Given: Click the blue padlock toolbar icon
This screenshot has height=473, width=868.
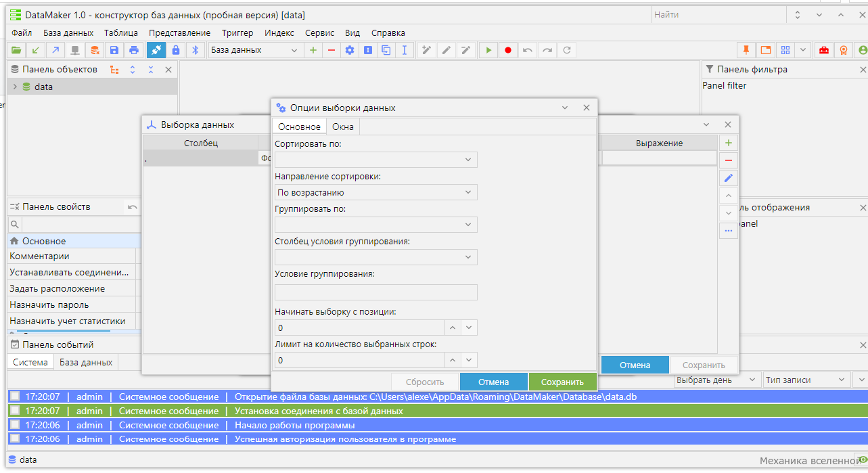Looking at the screenshot, I should click(176, 50).
